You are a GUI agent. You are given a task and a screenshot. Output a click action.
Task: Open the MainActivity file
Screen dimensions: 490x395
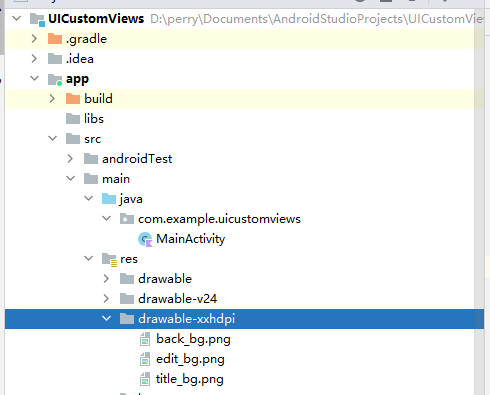pyautogui.click(x=190, y=239)
